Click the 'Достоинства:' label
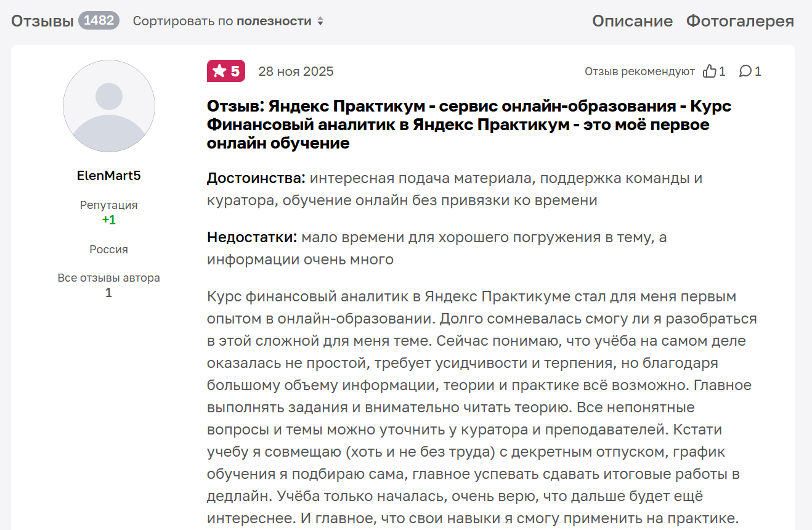The width and height of the screenshot is (812, 530). pyautogui.click(x=256, y=179)
